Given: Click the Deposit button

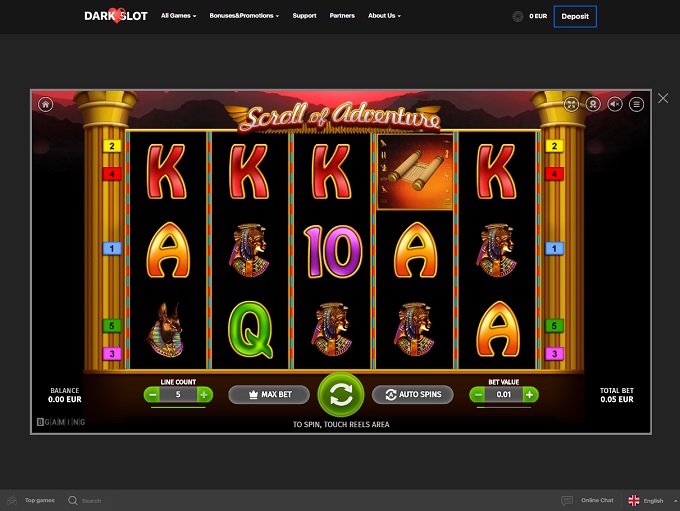Looking at the screenshot, I should tap(575, 16).
